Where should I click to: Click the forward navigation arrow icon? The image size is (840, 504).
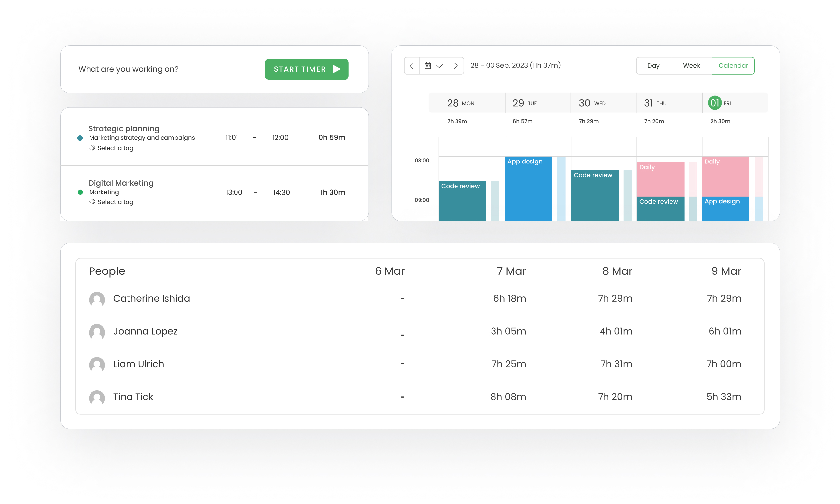click(x=456, y=65)
